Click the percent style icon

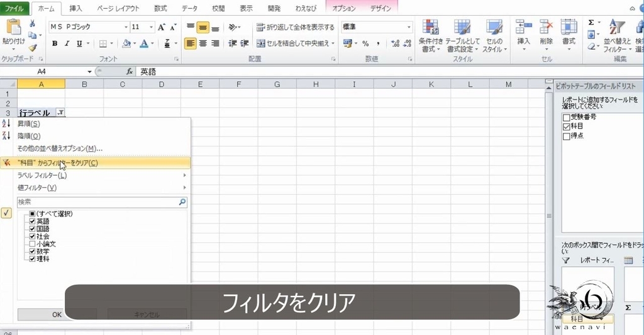tap(365, 43)
